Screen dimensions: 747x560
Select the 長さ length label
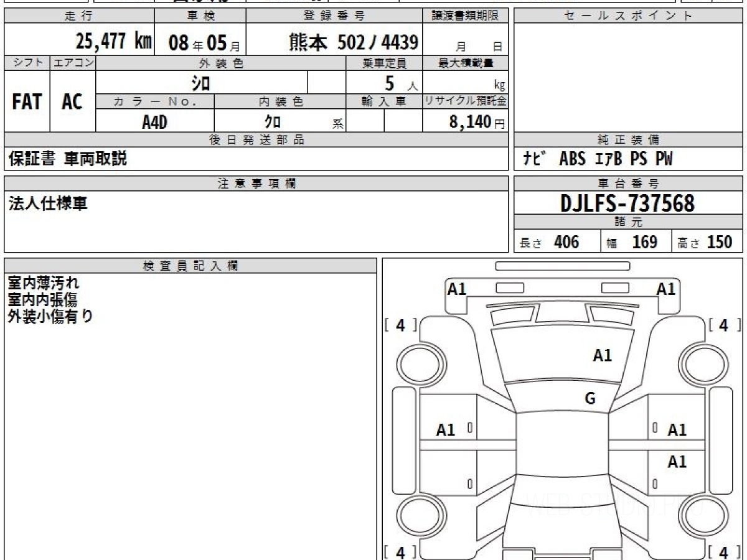click(x=531, y=244)
